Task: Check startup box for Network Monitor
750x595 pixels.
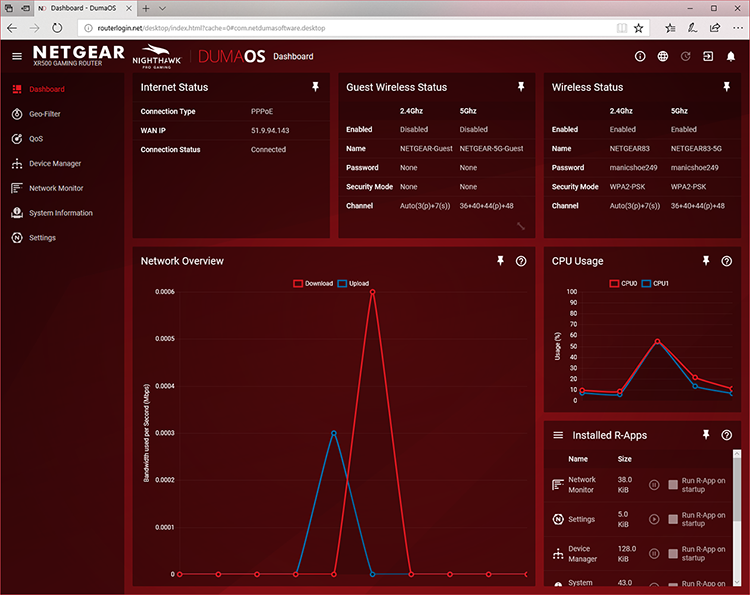Action: (x=673, y=485)
